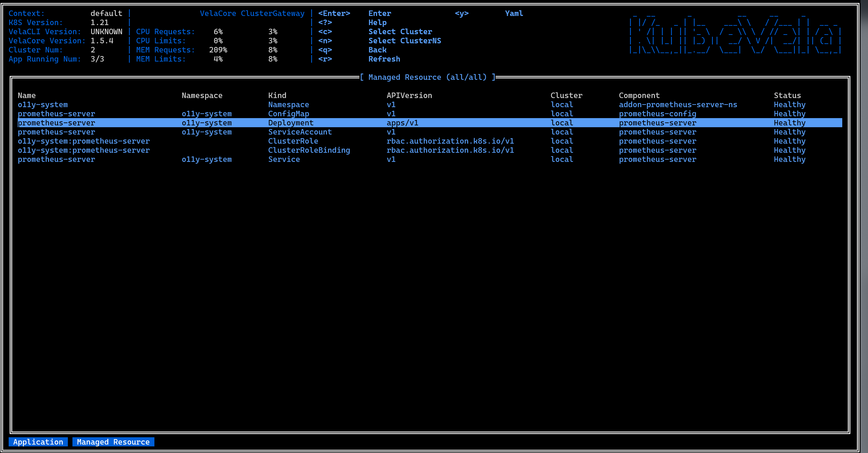The height and width of the screenshot is (453, 868).
Task: Click the addon-prometheus-server-ns component cell
Action: pos(678,105)
